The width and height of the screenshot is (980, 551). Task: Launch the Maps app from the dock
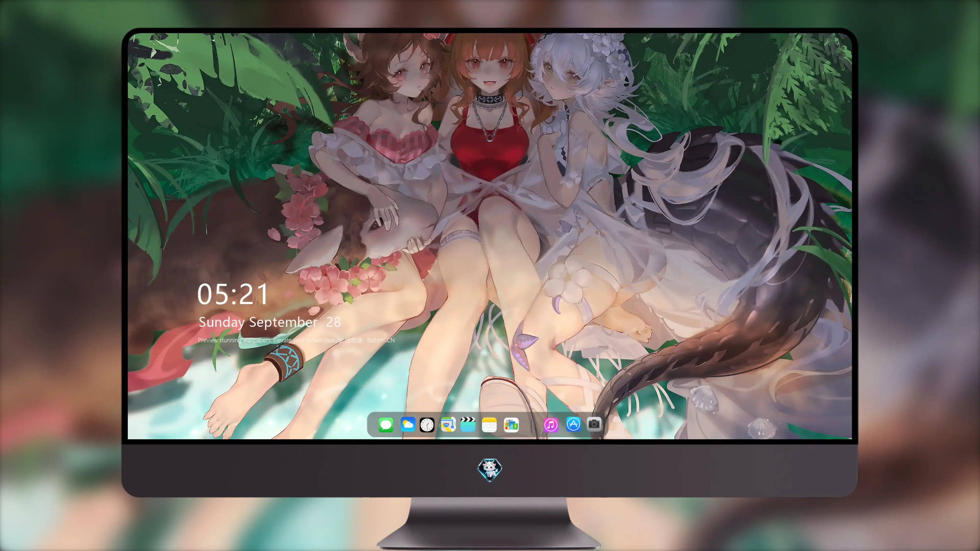tap(448, 424)
